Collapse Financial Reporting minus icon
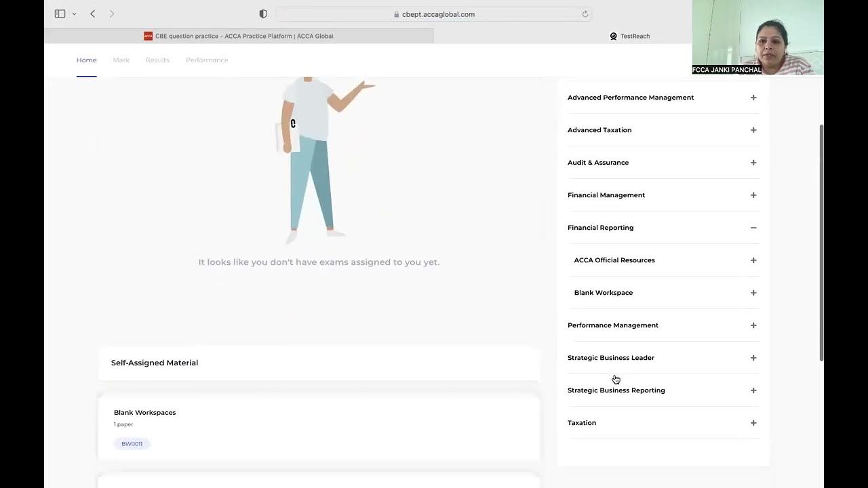 tap(753, 228)
